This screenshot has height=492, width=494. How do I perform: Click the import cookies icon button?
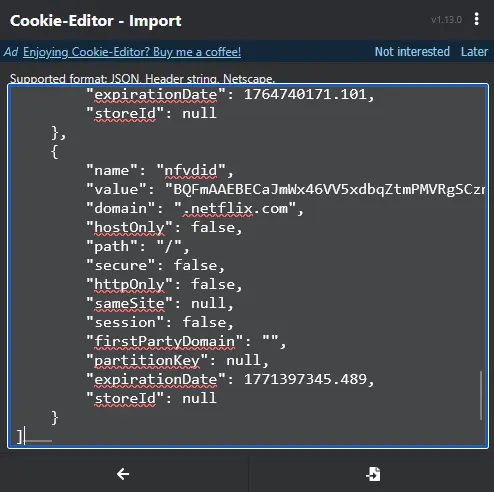(373, 474)
